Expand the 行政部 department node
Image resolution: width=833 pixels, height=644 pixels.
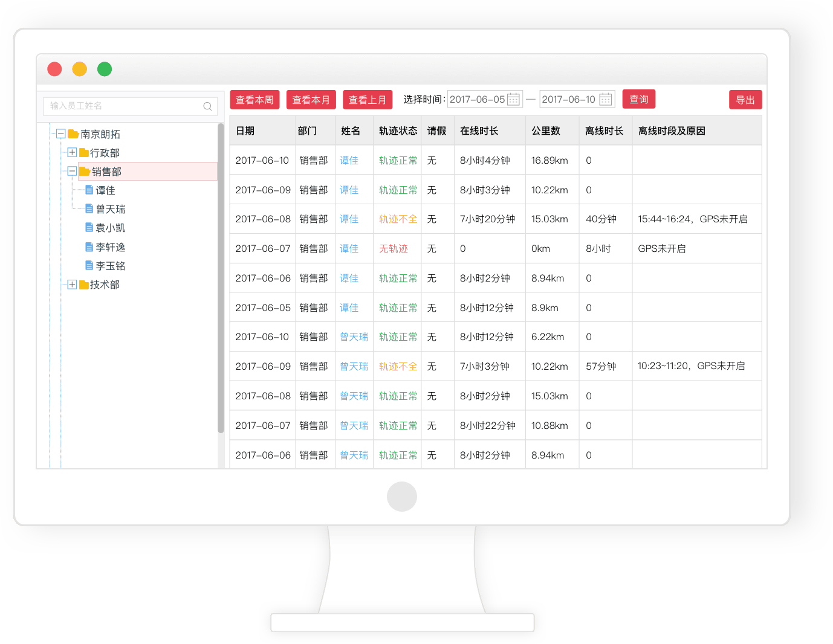point(72,152)
